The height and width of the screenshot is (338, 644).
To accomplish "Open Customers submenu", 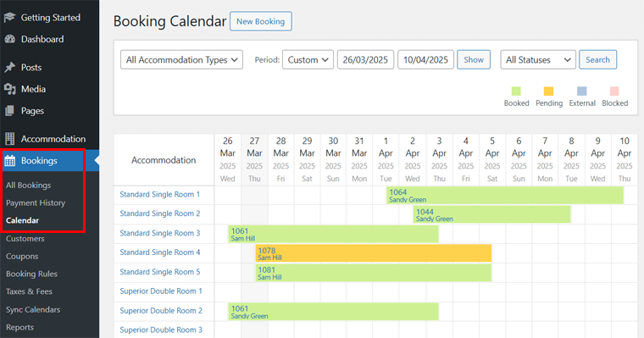I will pos(25,239).
